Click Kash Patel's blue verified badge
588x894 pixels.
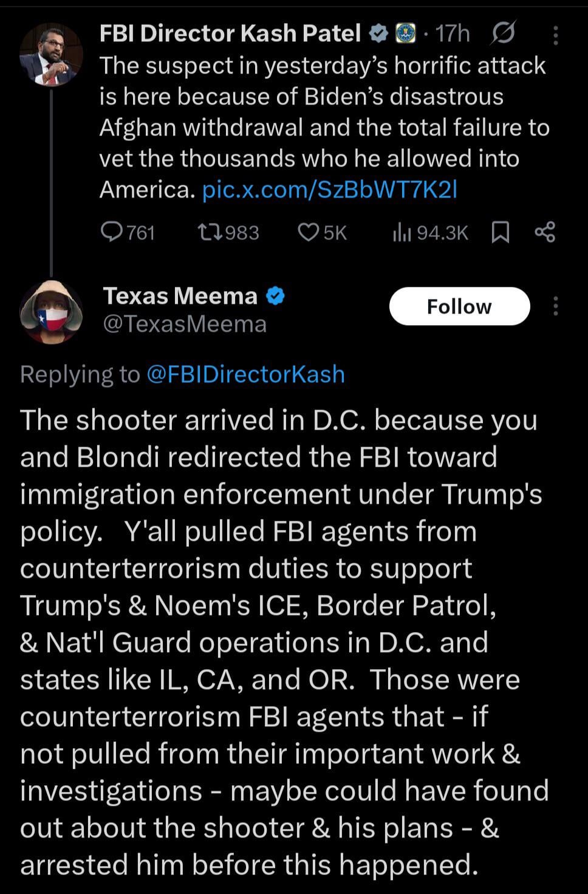coord(378,33)
